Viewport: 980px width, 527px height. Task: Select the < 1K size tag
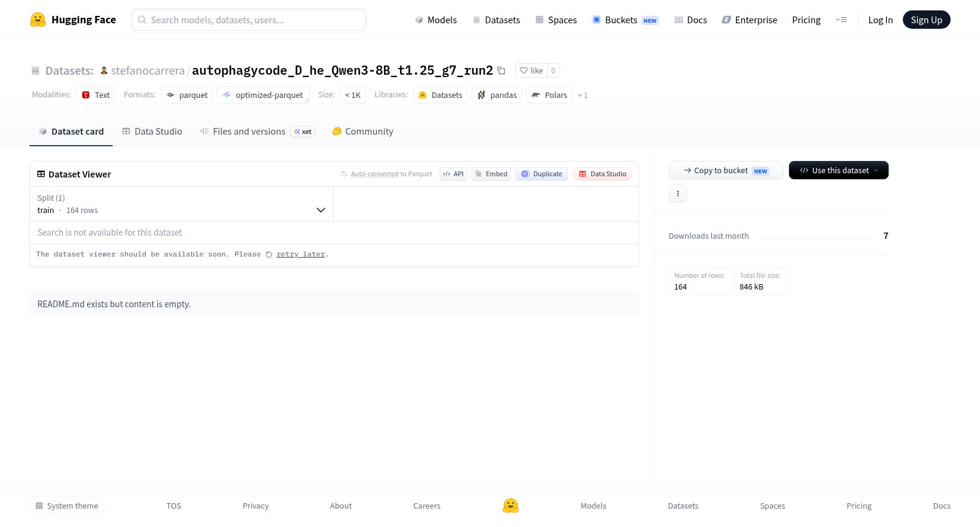353,95
